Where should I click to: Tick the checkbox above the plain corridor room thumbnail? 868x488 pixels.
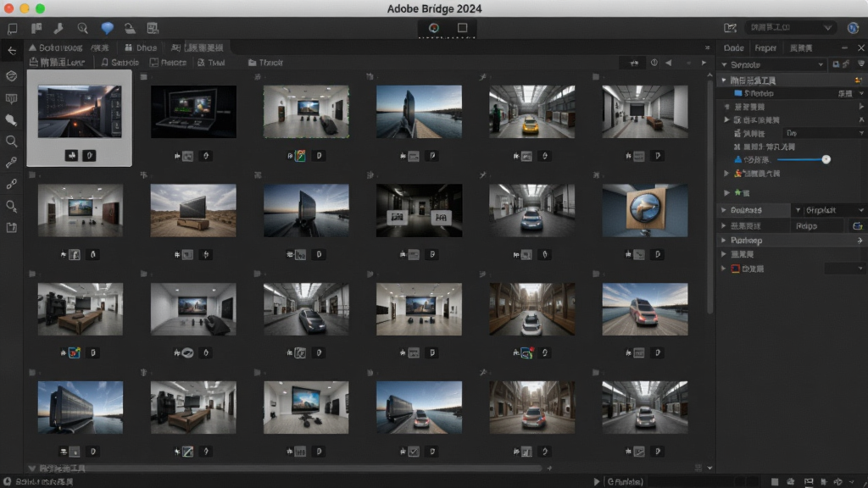pos(596,77)
